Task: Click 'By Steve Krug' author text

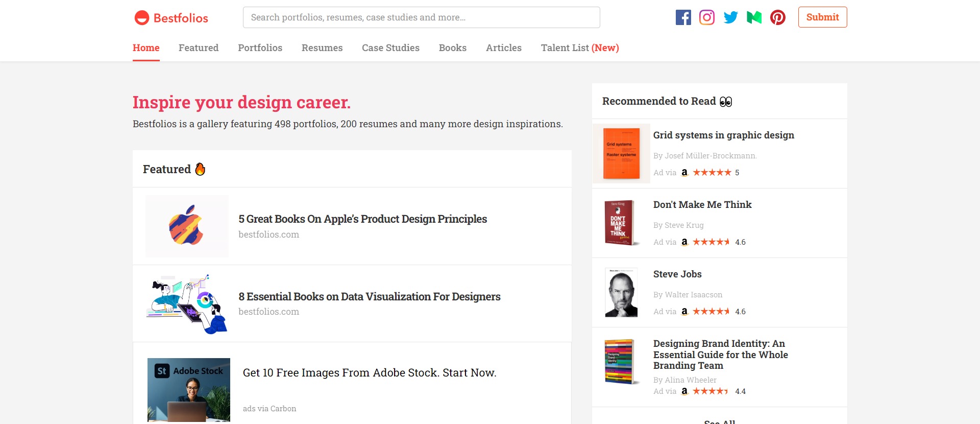Action: point(678,225)
